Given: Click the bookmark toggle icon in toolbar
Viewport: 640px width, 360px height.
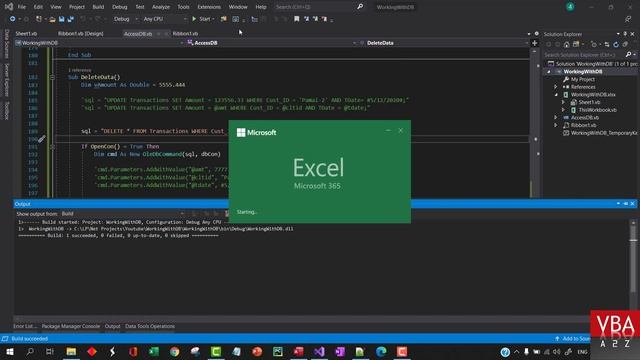Looking at the screenshot, I should (297, 19).
